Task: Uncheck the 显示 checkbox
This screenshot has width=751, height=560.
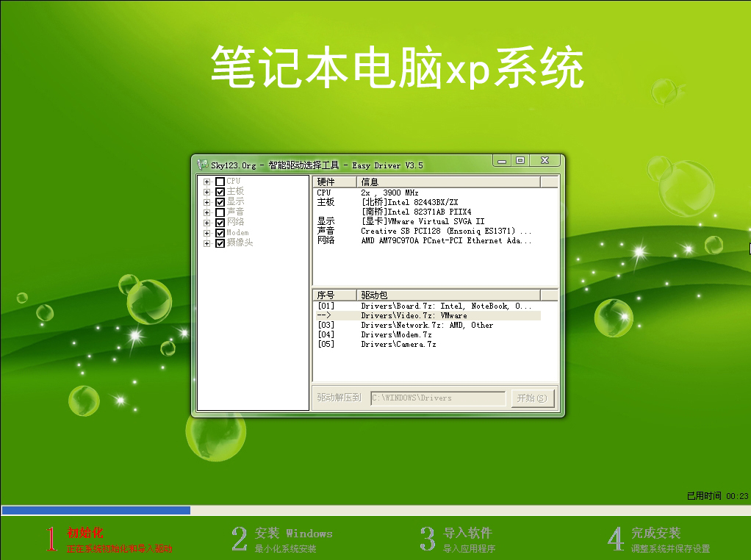Action: click(x=220, y=202)
